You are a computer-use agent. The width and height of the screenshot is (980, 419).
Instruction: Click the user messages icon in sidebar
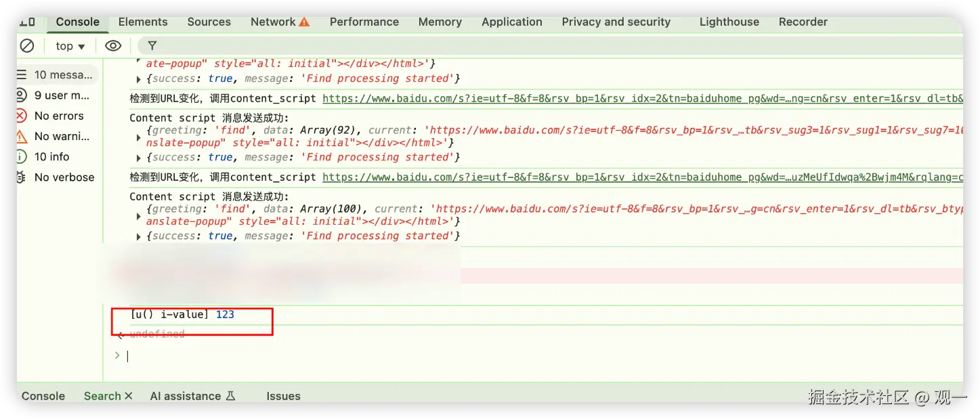click(22, 95)
